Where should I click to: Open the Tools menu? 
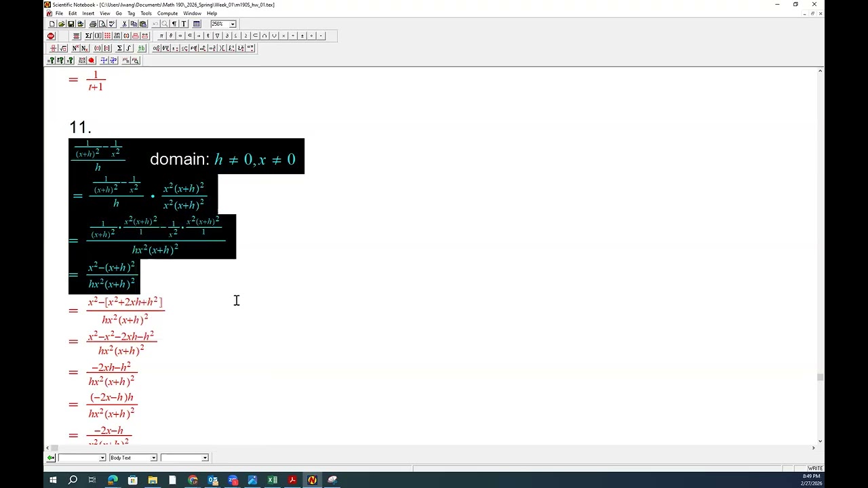coord(146,14)
